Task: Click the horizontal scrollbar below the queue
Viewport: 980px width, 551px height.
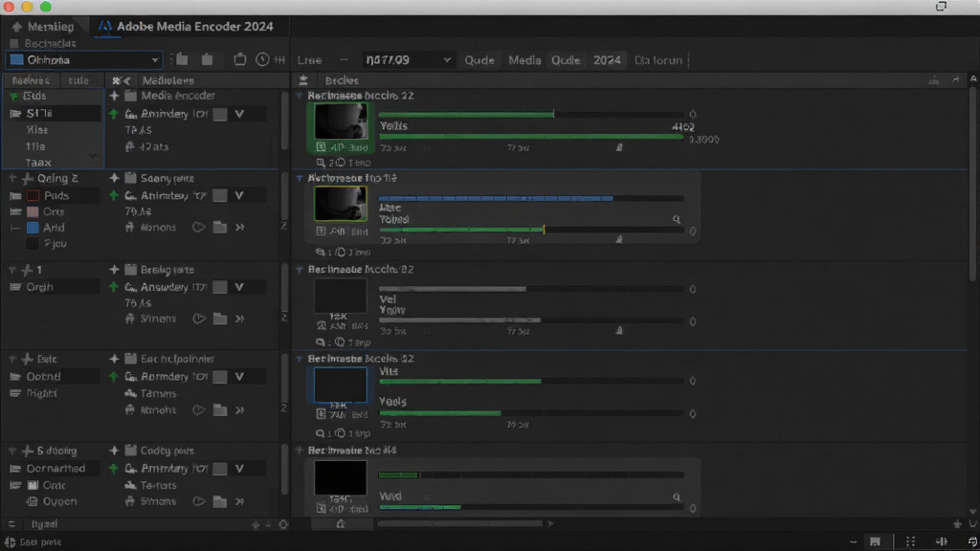Action: tap(460, 523)
